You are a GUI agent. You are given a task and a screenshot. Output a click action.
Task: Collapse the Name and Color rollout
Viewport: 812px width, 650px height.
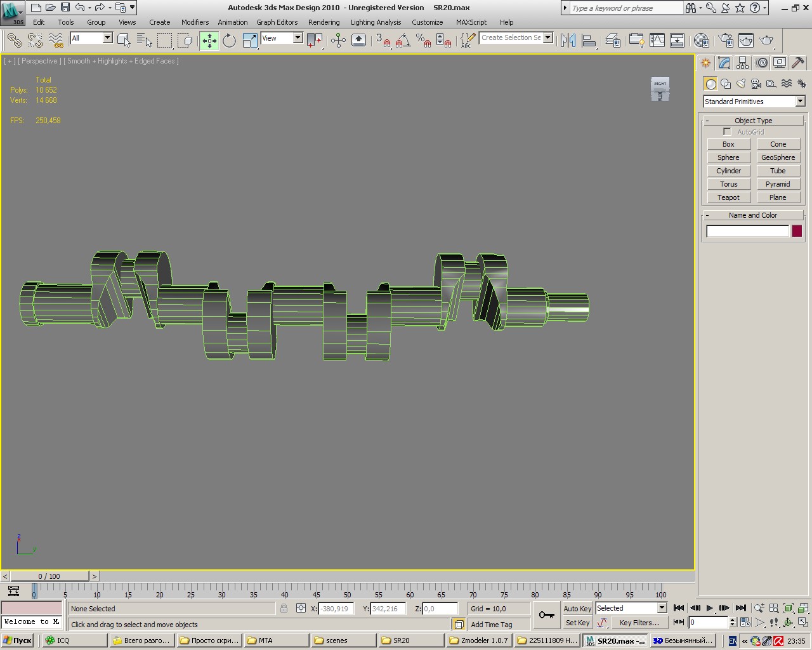tap(753, 215)
